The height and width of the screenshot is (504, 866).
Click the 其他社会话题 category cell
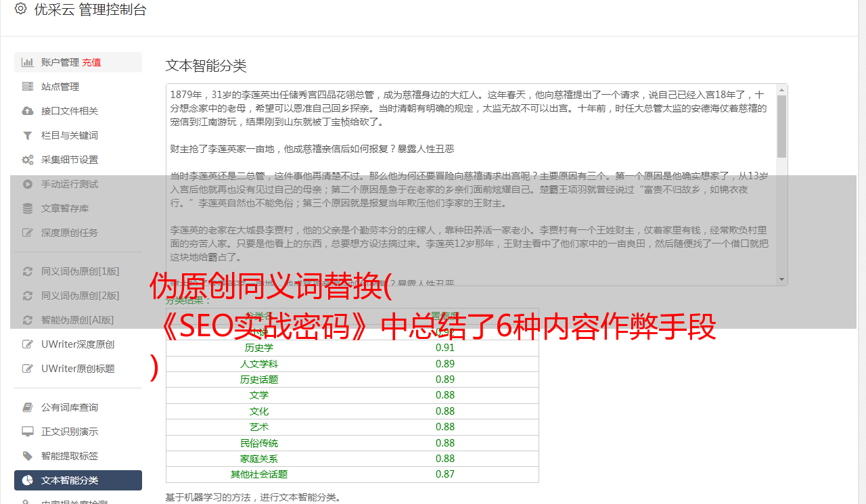tap(259, 474)
